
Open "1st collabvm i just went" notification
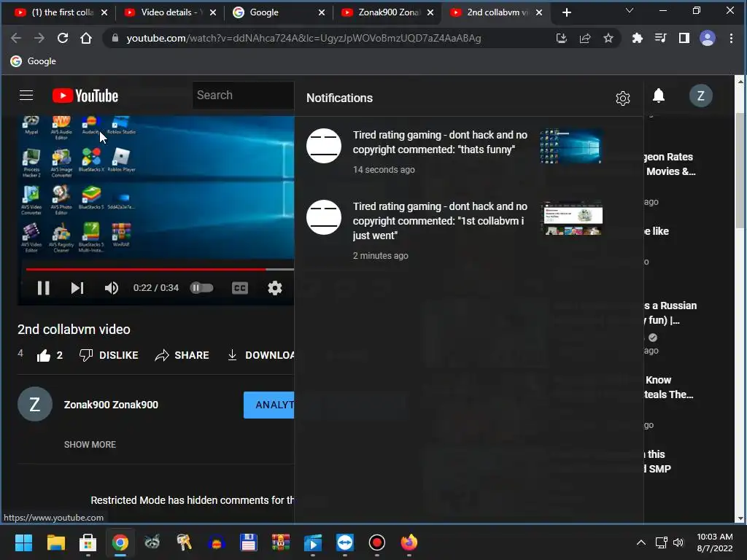point(469,230)
